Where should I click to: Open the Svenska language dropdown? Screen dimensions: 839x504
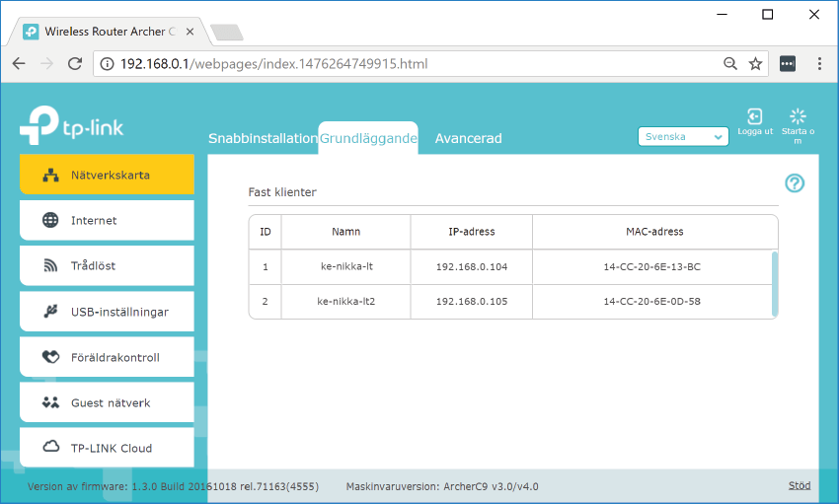683,137
